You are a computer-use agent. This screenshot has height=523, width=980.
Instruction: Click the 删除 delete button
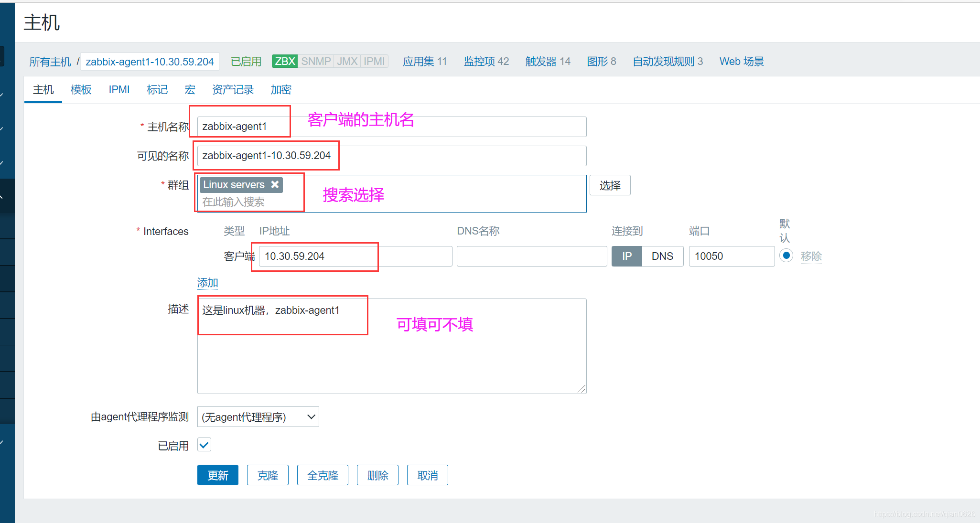pyautogui.click(x=377, y=475)
